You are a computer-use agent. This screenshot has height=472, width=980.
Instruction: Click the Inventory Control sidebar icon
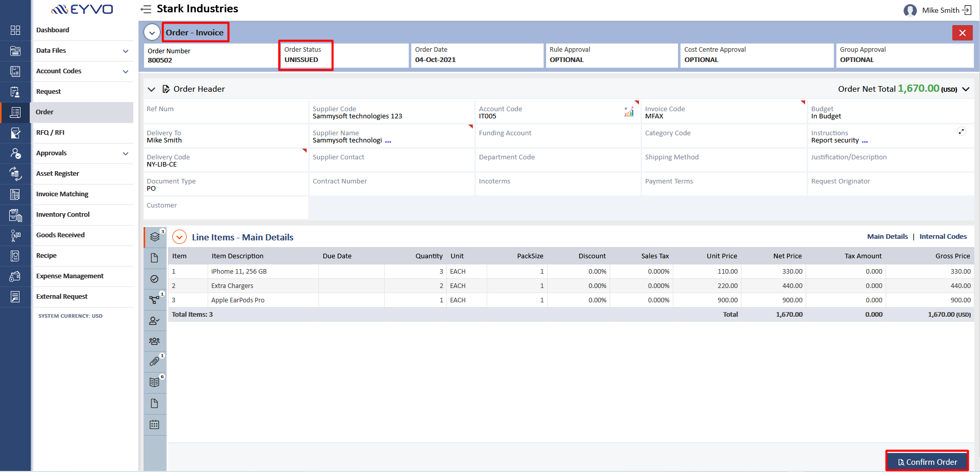[x=15, y=215]
